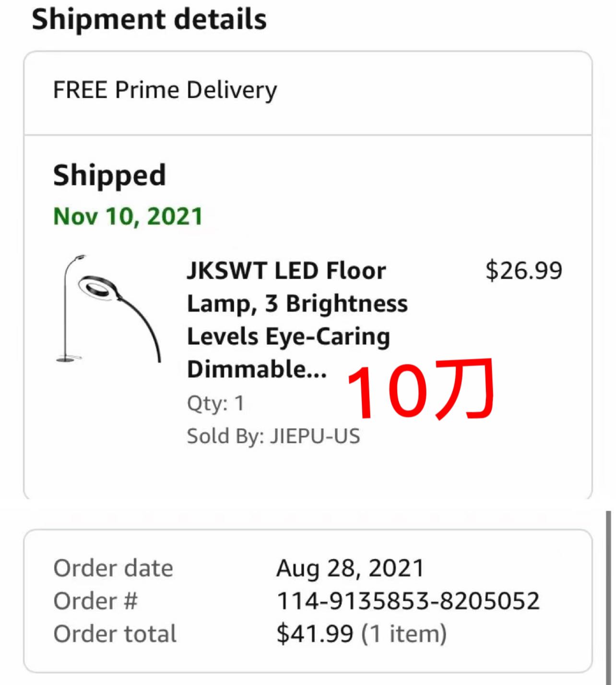This screenshot has height=685, width=616.
Task: Click the word Dimmable... in the title
Action: click(257, 370)
